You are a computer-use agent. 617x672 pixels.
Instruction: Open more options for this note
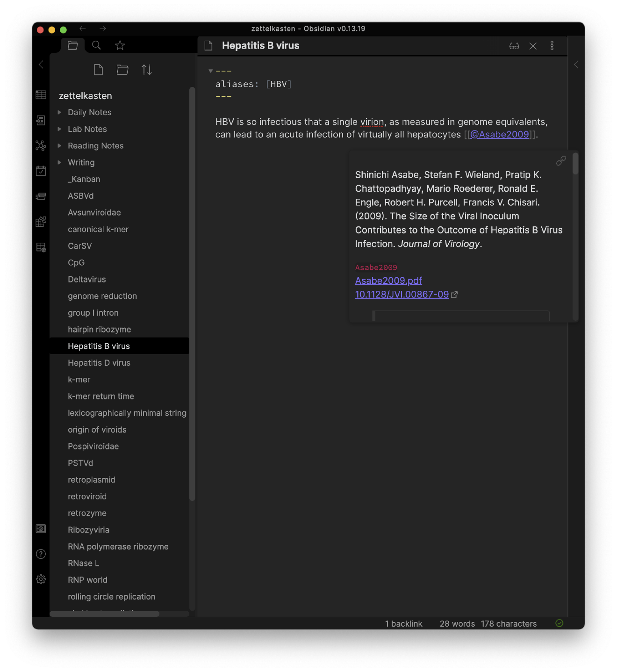tap(552, 46)
